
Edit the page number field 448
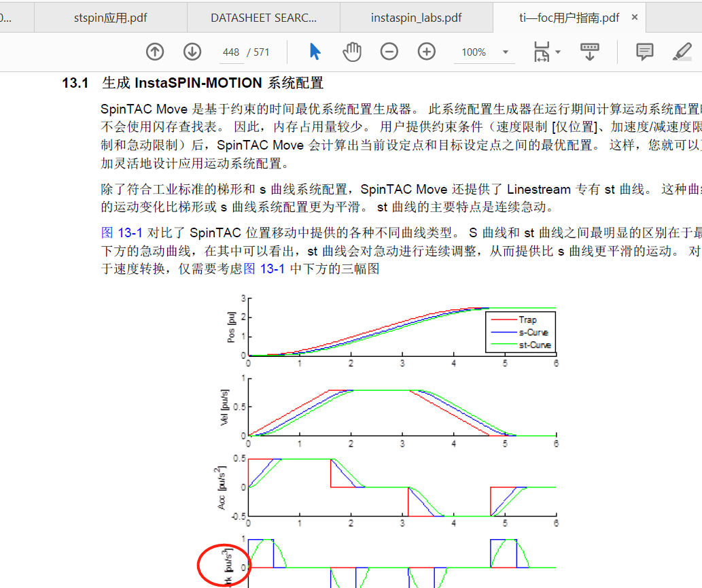pos(231,52)
